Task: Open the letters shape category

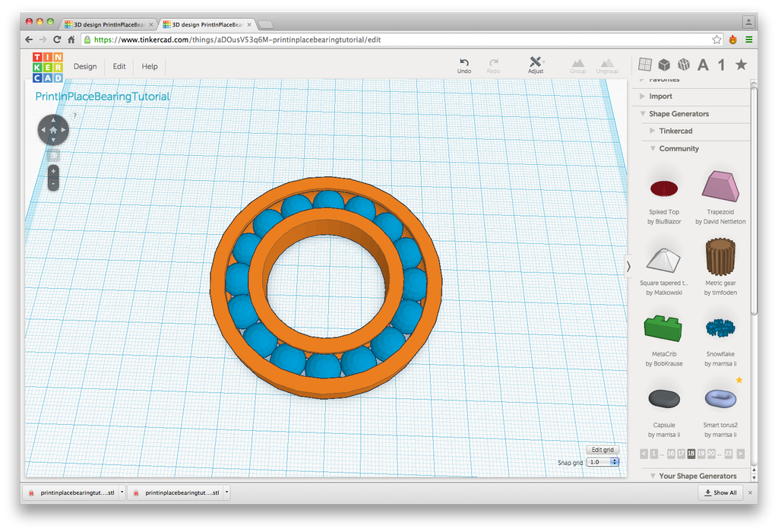Action: 703,65
